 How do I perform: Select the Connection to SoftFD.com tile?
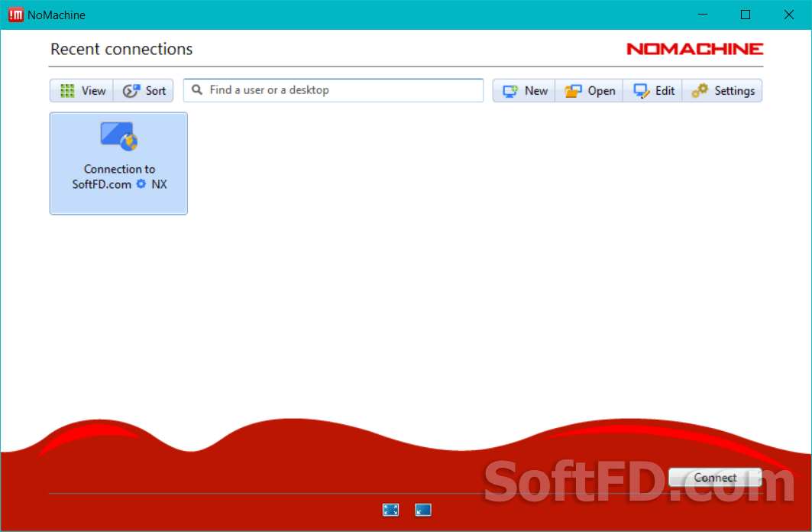[118, 163]
